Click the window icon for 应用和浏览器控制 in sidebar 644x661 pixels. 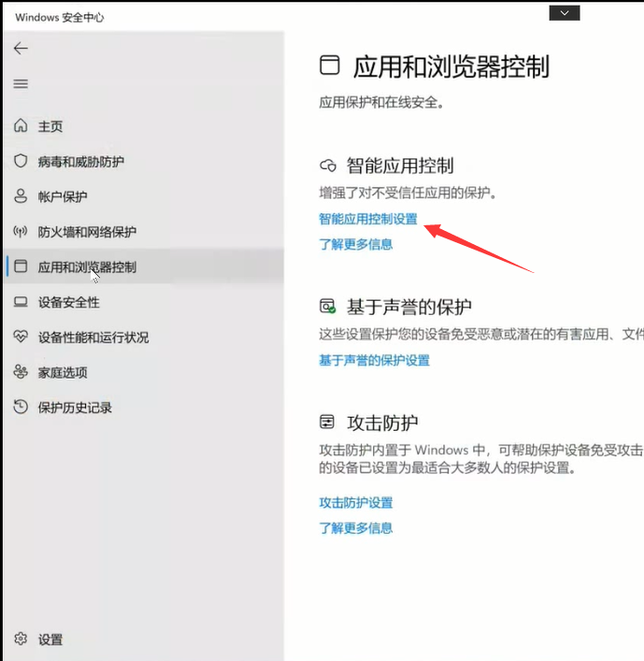tap(21, 266)
